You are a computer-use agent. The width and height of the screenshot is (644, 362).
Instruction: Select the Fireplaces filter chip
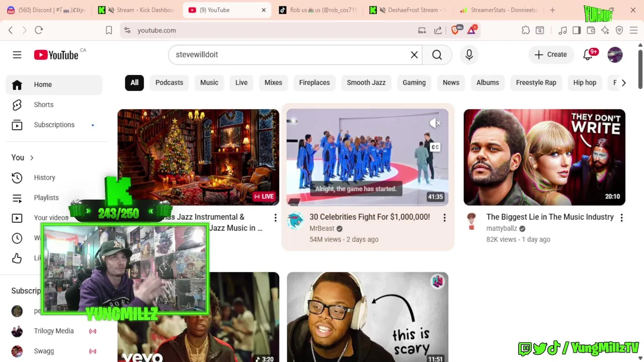click(x=314, y=82)
